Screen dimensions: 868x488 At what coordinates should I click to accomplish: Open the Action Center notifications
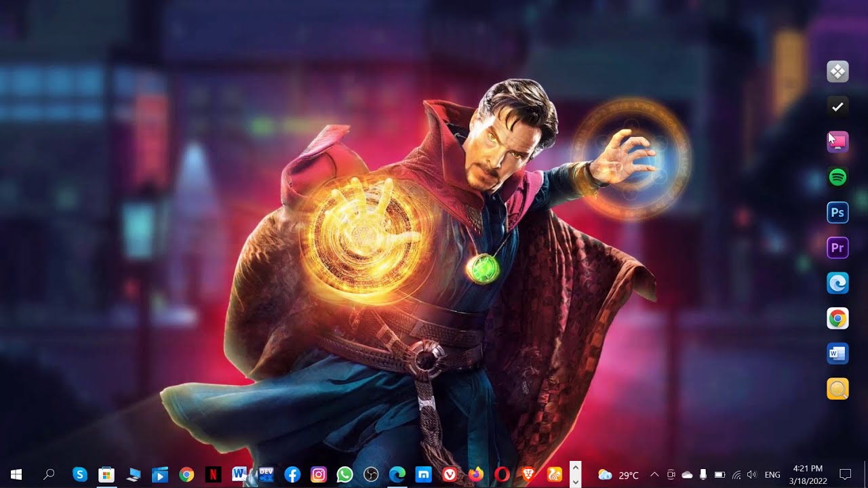click(846, 474)
